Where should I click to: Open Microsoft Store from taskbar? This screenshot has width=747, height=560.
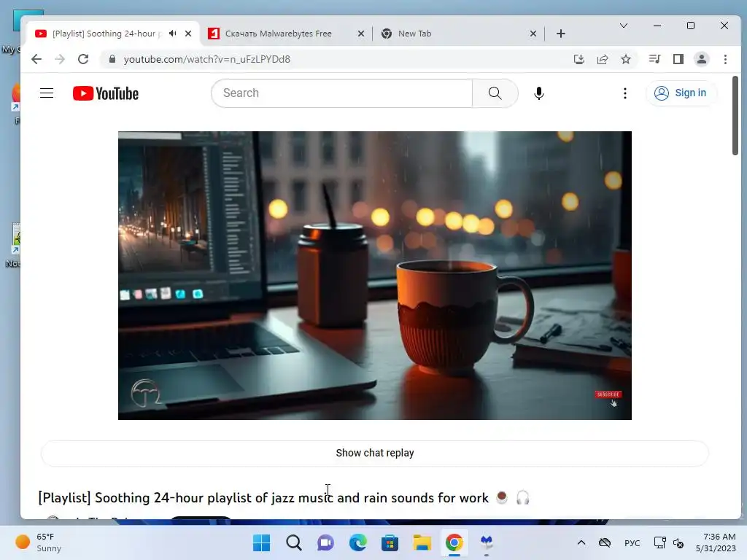(390, 542)
